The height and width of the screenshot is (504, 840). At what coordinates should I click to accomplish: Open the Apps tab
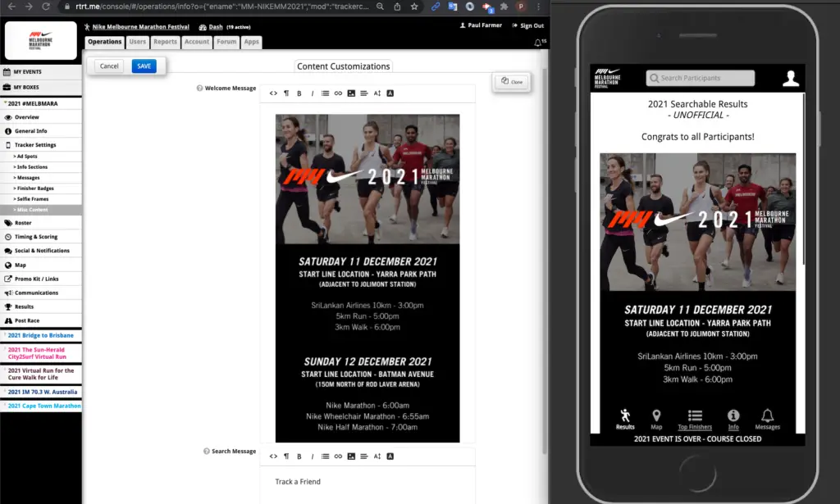[x=251, y=42]
